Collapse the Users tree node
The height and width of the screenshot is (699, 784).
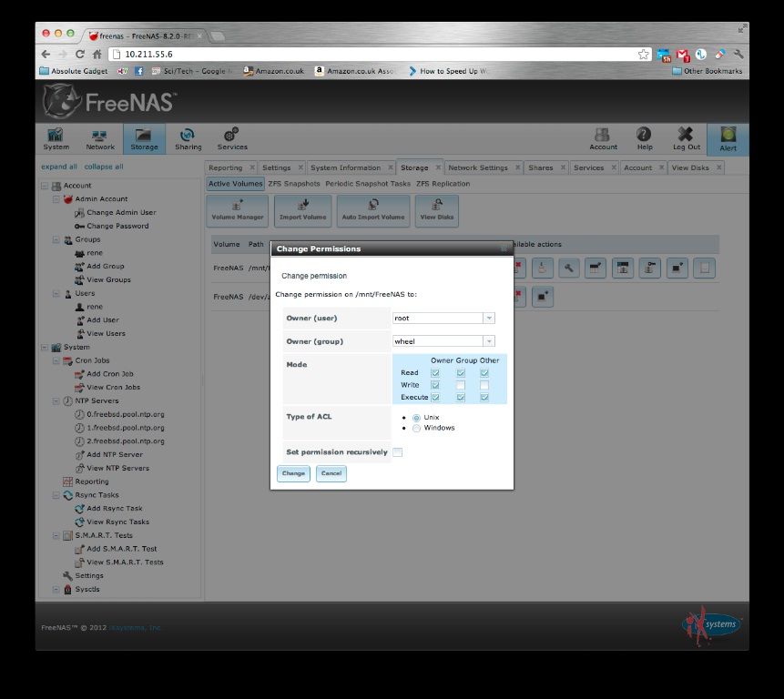pos(56,293)
